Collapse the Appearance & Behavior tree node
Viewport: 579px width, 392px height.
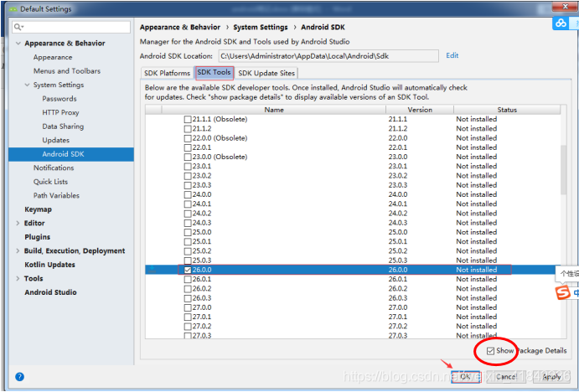point(18,44)
